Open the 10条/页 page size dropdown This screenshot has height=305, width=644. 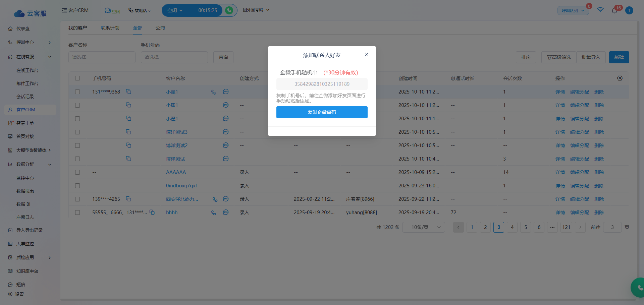pyautogui.click(x=423, y=227)
